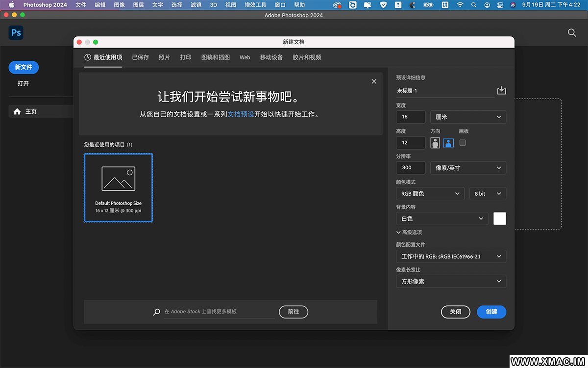Click the Adobe Stock template search field

point(219,312)
